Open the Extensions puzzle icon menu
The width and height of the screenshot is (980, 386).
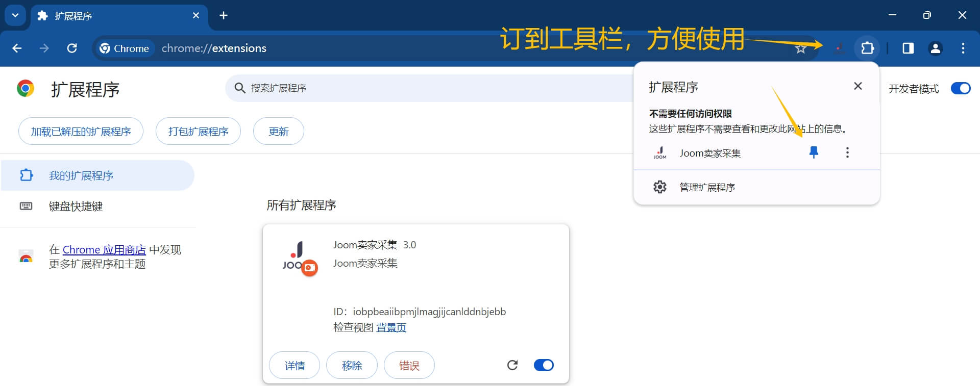pos(867,48)
